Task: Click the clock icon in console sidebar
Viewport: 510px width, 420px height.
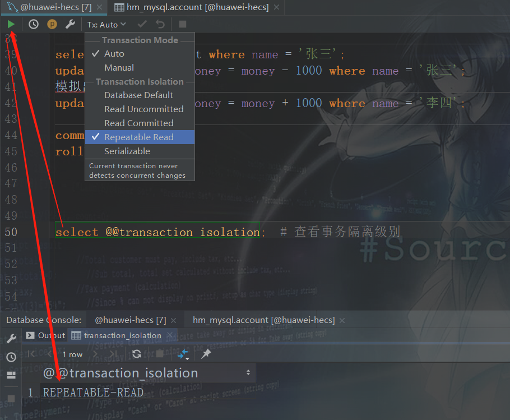Action: (11, 357)
